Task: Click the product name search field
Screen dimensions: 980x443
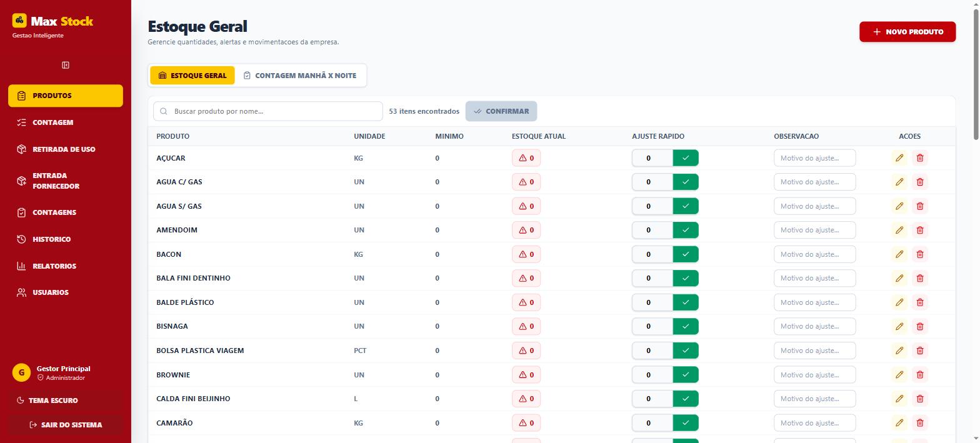Action: 268,111
